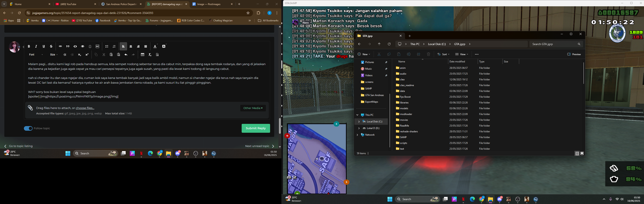
Task: Toggle Bold in the reply editor
Action: coord(29,46)
